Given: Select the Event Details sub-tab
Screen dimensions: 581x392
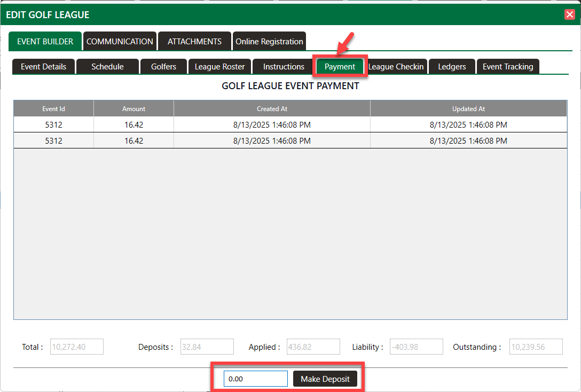Looking at the screenshot, I should coord(44,66).
